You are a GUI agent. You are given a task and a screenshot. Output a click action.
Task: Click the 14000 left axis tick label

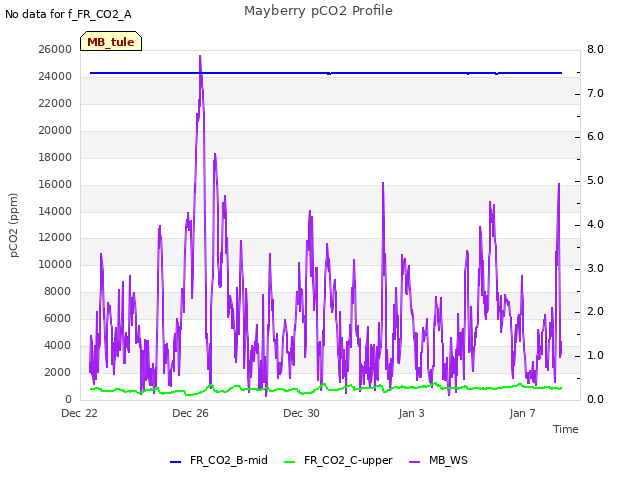[55, 211]
